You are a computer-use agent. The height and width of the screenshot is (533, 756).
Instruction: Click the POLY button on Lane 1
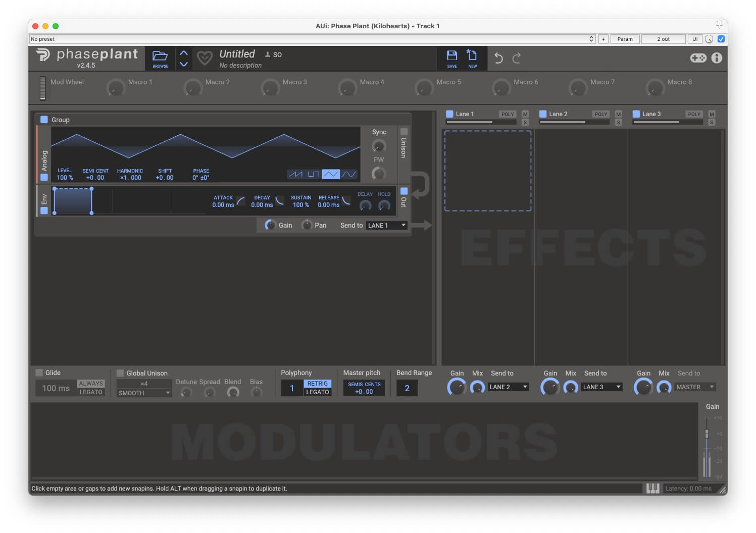(507, 114)
